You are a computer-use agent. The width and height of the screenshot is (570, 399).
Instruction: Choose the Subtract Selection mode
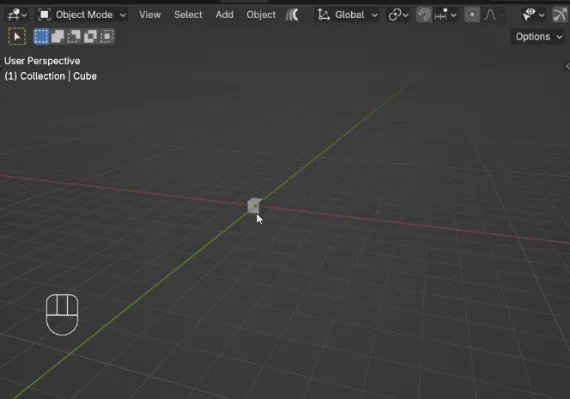click(x=74, y=36)
